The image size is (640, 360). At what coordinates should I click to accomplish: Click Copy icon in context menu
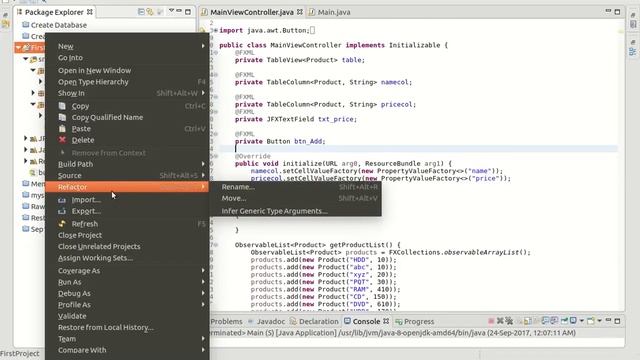point(62,106)
